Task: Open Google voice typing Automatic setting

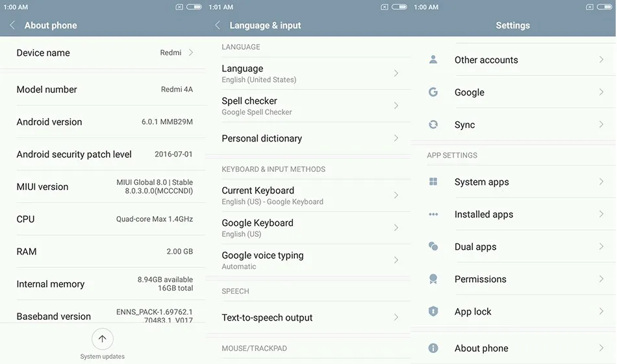Action: click(308, 260)
